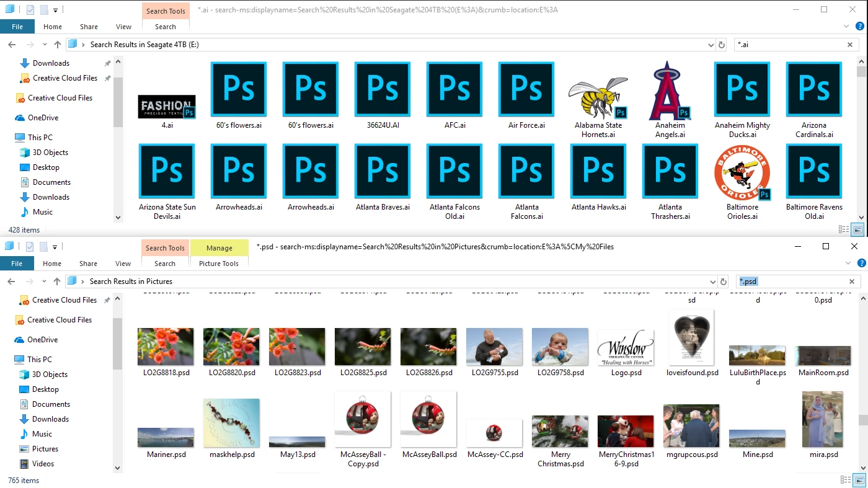Select Atlanta Hawks.ai file icon
868x488 pixels.
click(598, 172)
